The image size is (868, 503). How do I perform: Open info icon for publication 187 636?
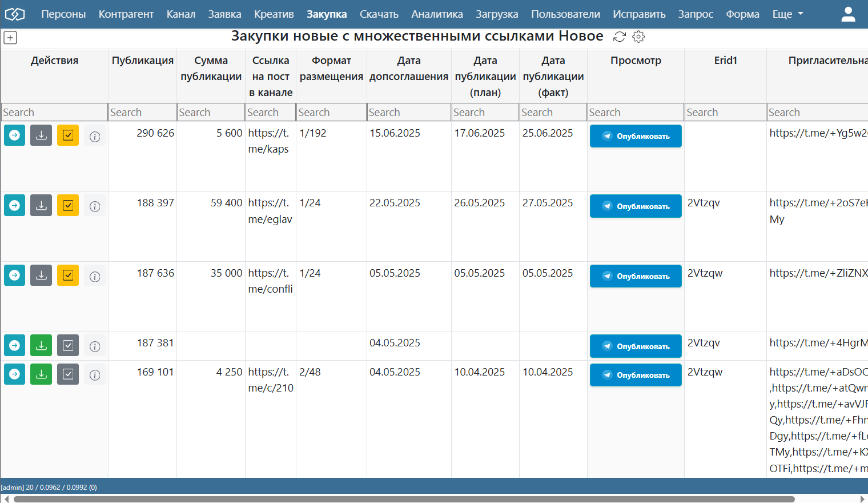point(95,276)
